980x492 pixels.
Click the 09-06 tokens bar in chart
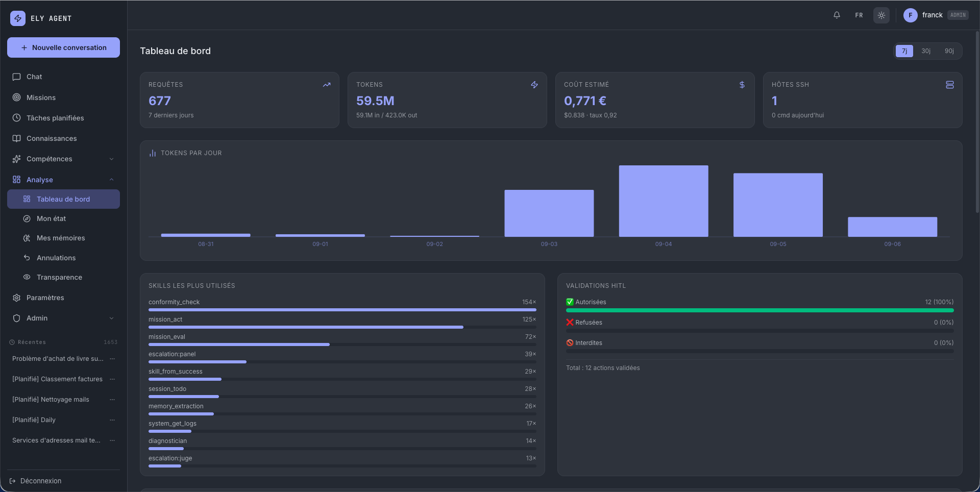(893, 227)
